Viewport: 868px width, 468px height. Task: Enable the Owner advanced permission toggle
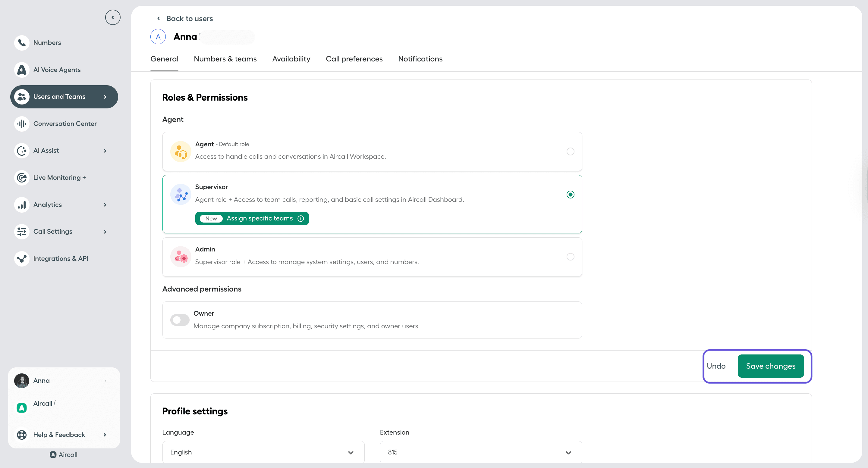(x=180, y=320)
